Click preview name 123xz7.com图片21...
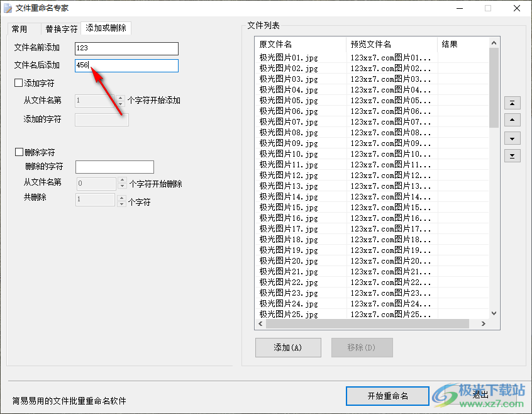 click(391, 271)
